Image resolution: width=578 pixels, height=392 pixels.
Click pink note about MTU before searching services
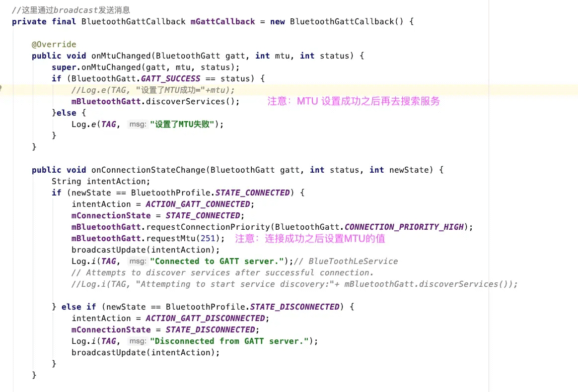coord(354,101)
